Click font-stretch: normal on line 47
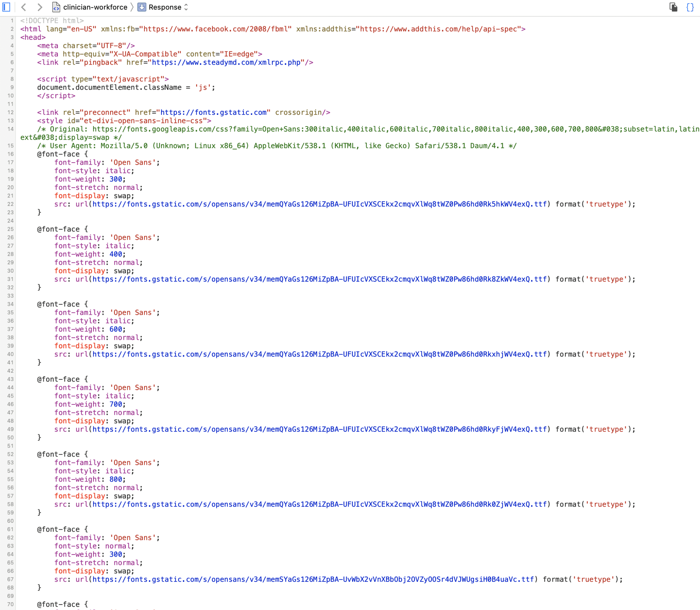Viewport: 700px width, 610px height. (99, 413)
